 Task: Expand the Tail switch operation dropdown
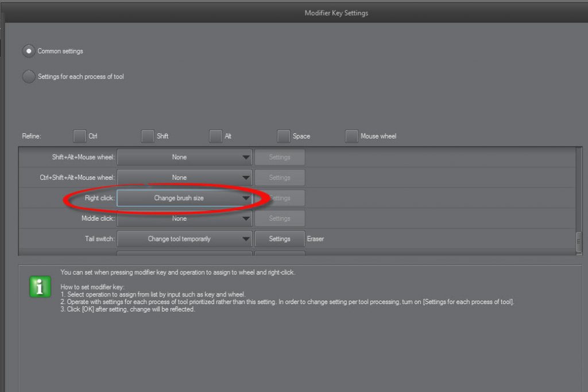[x=184, y=239]
